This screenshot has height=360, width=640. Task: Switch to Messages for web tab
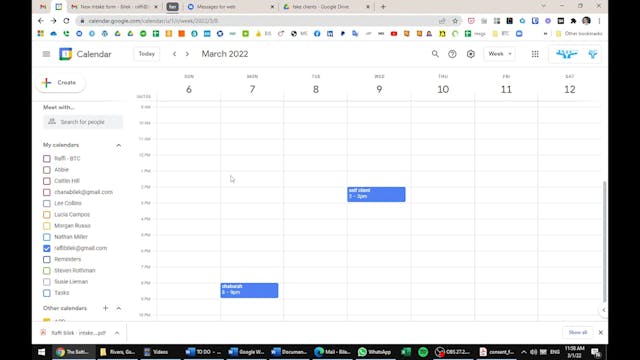(231, 7)
